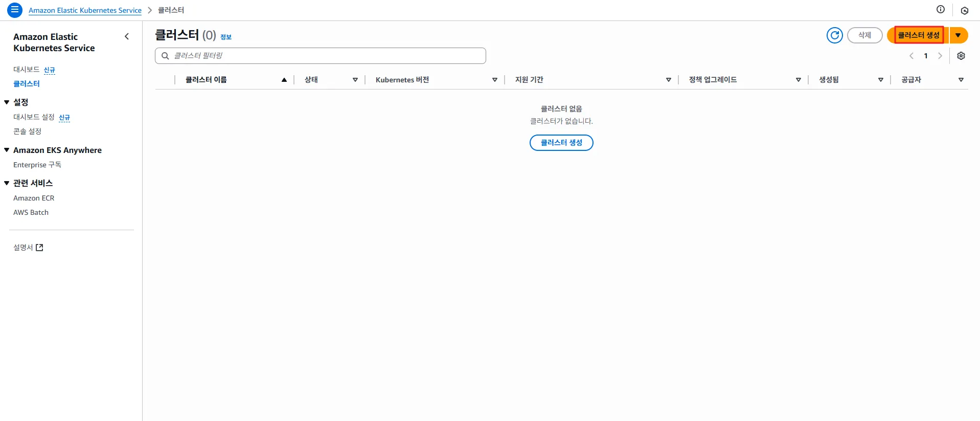Sort by 상태 column arrow
Screen dimensions: 980x421
tap(355, 80)
